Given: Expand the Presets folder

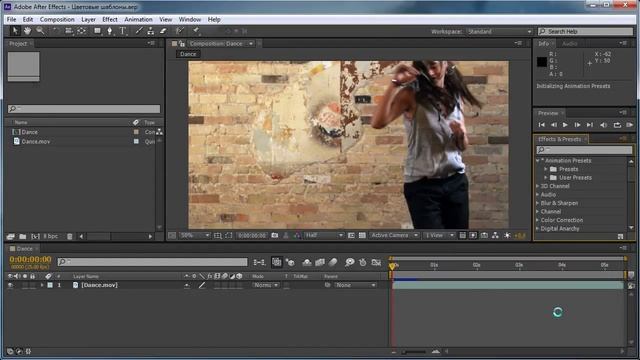Looking at the screenshot, I should tap(546, 169).
